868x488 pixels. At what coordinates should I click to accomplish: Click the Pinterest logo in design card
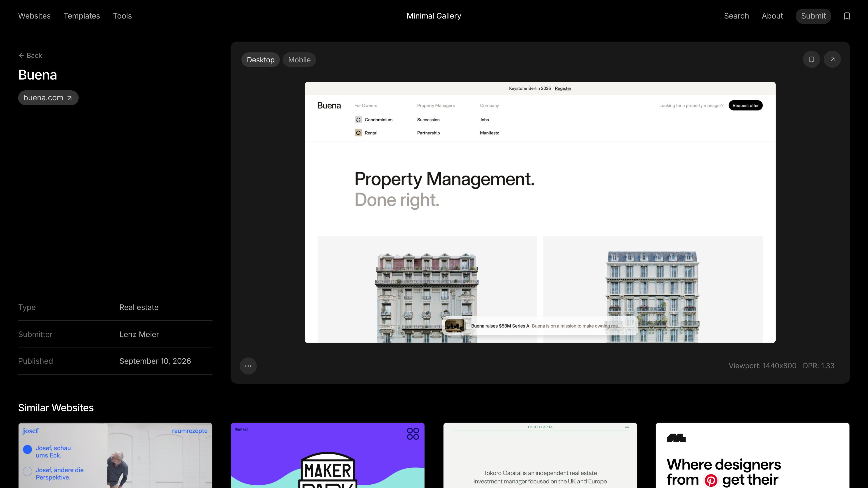coord(711,480)
